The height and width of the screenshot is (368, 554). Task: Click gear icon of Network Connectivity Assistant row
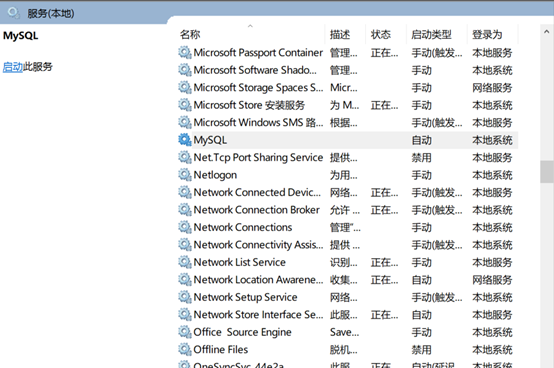click(184, 245)
